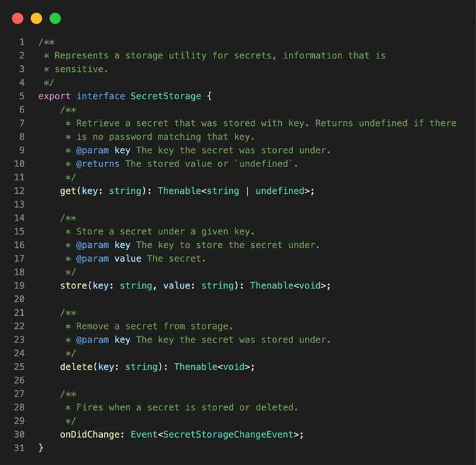The height and width of the screenshot is (465, 476).
Task: Click the comment word "sensitive." on line 3
Action: (81, 69)
